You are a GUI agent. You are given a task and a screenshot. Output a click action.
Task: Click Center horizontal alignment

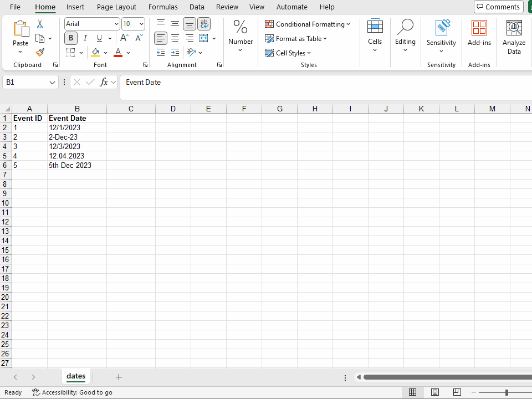pos(175,38)
